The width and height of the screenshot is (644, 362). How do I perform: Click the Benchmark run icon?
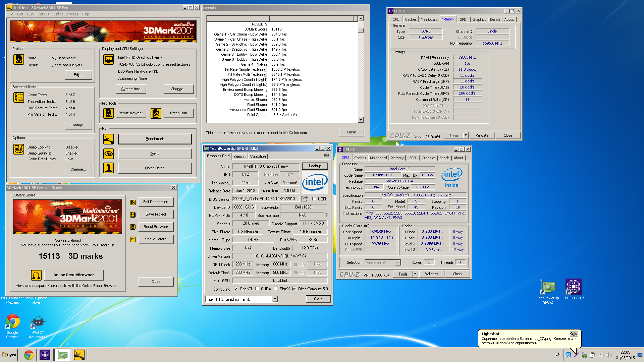point(109,139)
